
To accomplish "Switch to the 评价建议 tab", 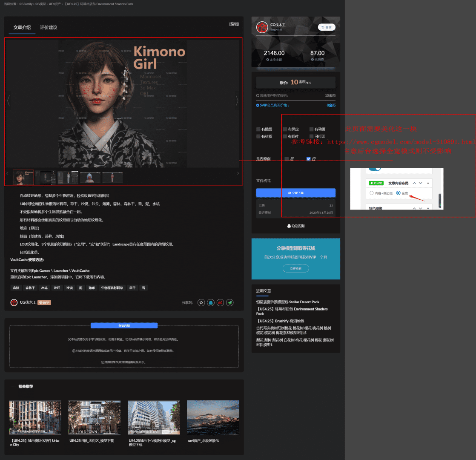I will coord(49,28).
